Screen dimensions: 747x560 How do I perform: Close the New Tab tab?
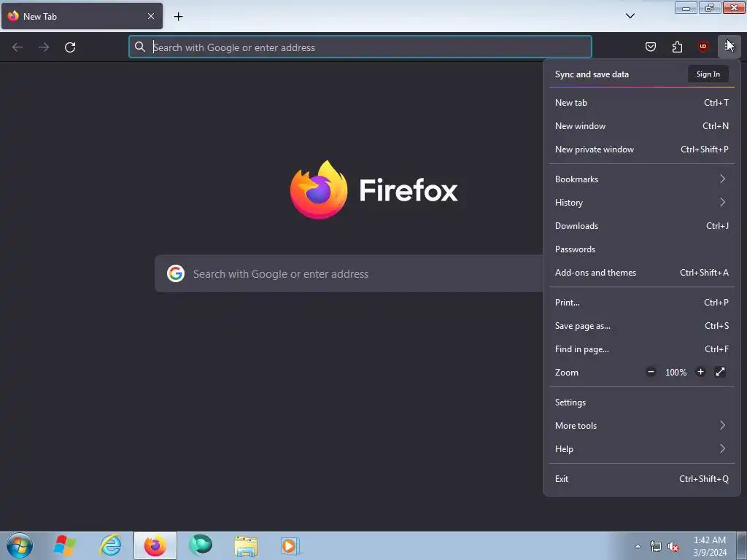click(150, 16)
